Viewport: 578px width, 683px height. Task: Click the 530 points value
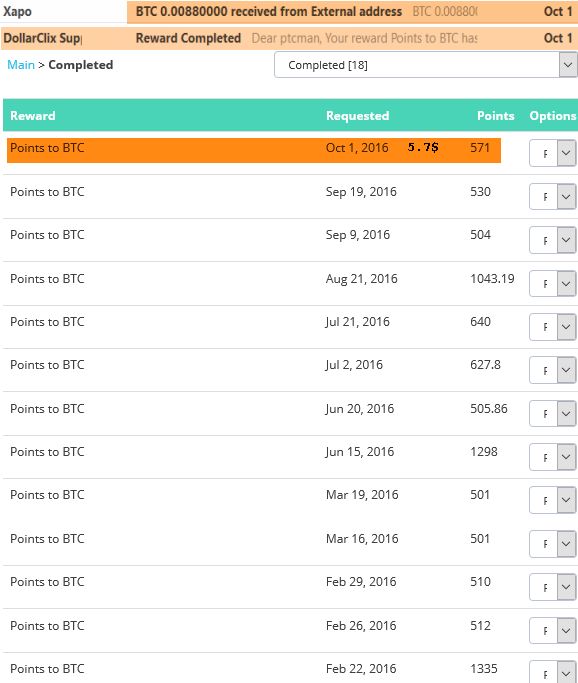coord(480,192)
